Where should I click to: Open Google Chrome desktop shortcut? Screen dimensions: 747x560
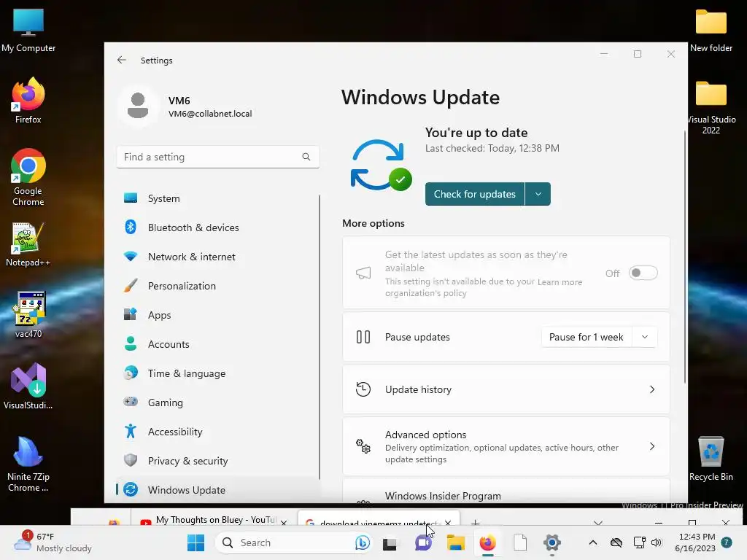coord(28,177)
